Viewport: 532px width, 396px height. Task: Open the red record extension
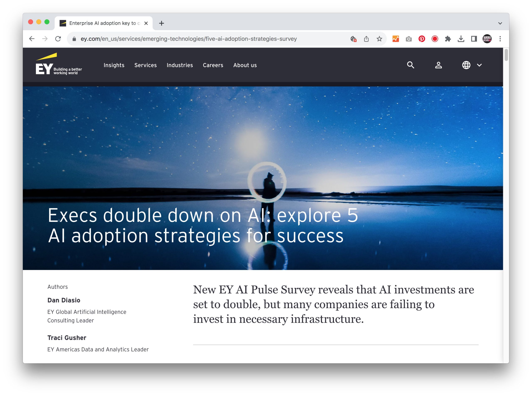click(x=435, y=39)
